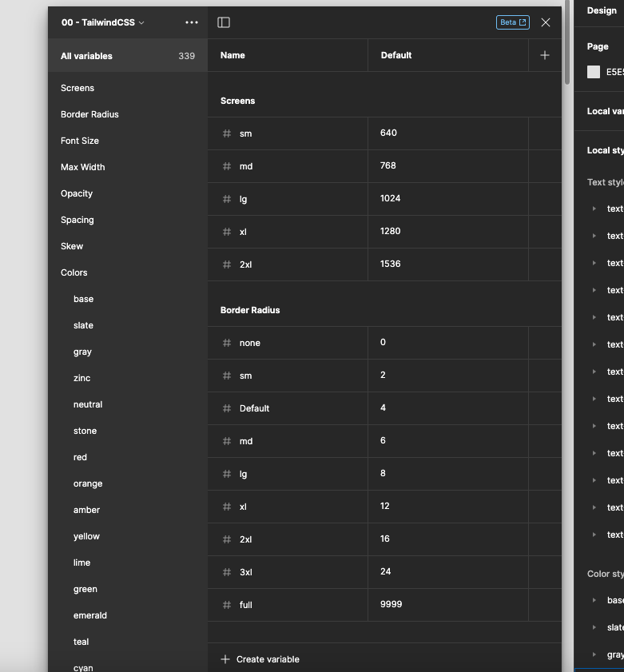This screenshot has height=672, width=624.
Task: Select the Border Radius lg variable name
Action: tap(243, 474)
